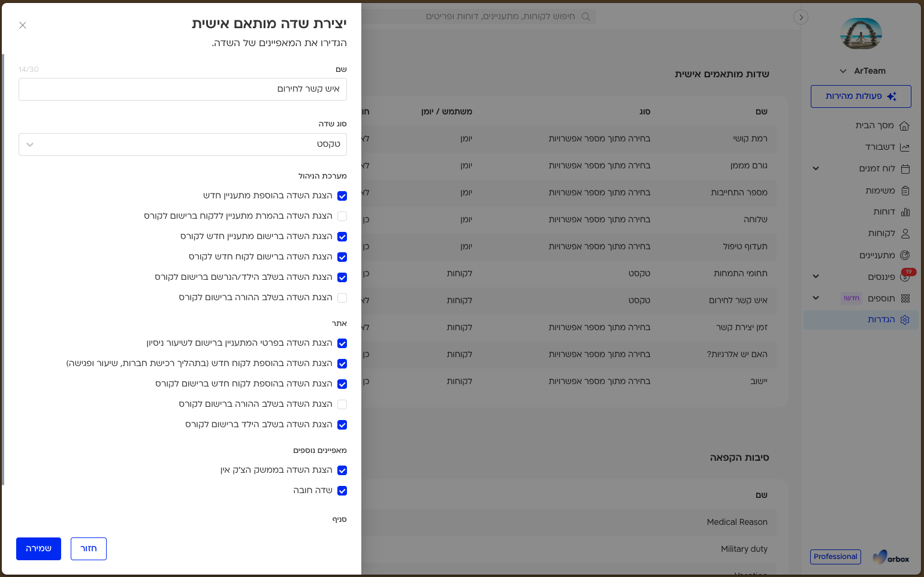Click the לוח זמנים calendar icon
The width and height of the screenshot is (924, 577).
pos(905,169)
